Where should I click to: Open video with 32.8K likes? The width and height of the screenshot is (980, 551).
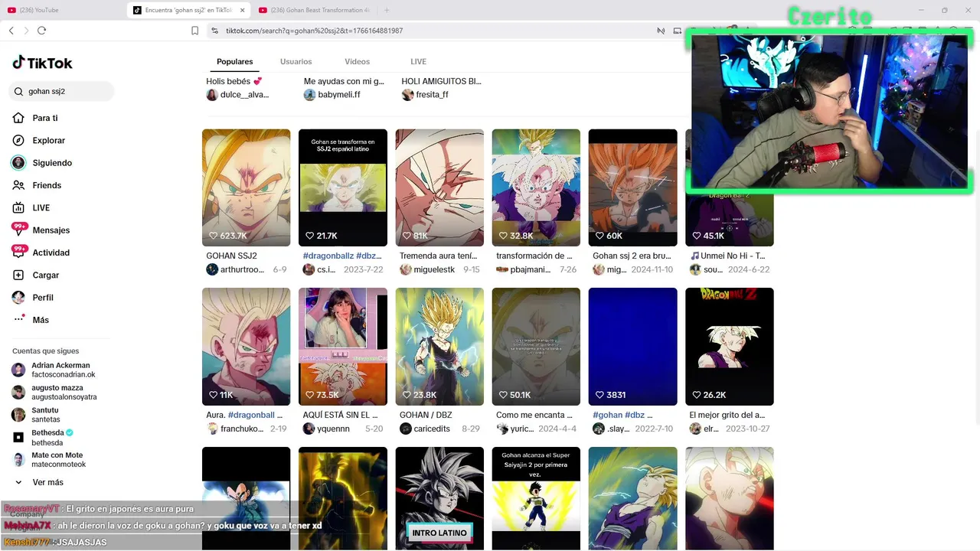[536, 187]
